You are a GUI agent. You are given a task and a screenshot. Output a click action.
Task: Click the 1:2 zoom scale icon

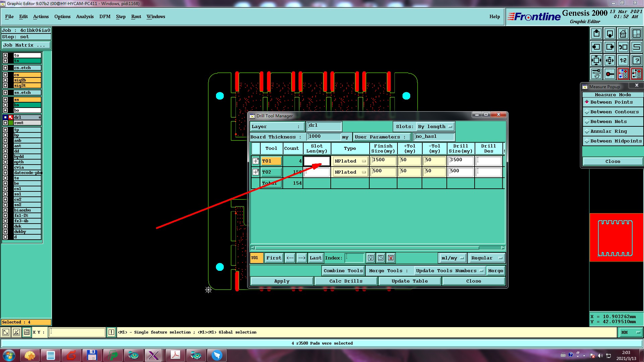pyautogui.click(x=623, y=60)
